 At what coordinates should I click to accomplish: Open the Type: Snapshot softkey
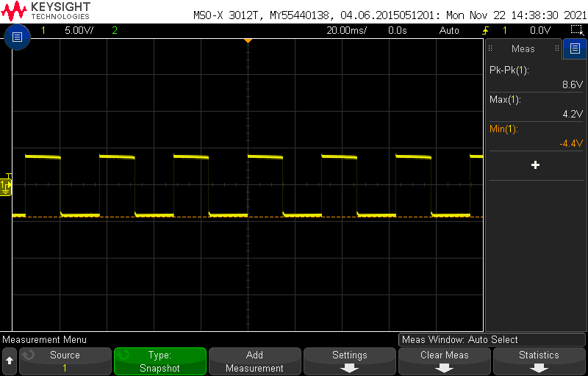point(159,361)
